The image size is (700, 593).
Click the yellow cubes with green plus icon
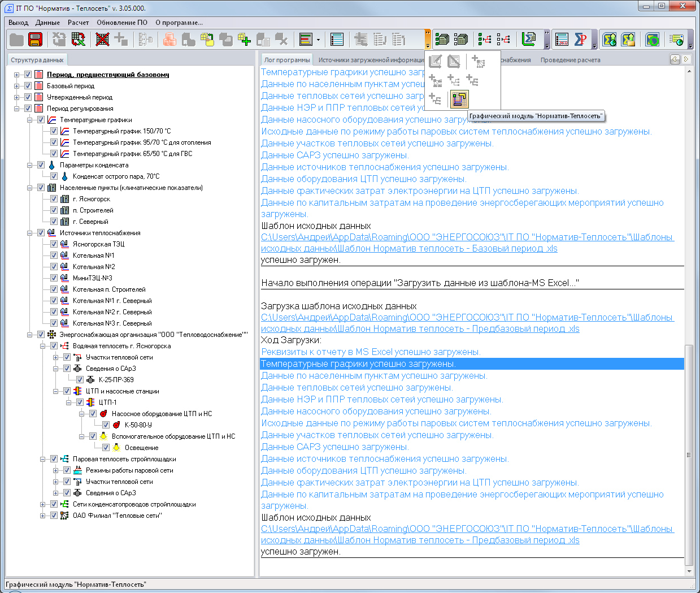point(244,40)
